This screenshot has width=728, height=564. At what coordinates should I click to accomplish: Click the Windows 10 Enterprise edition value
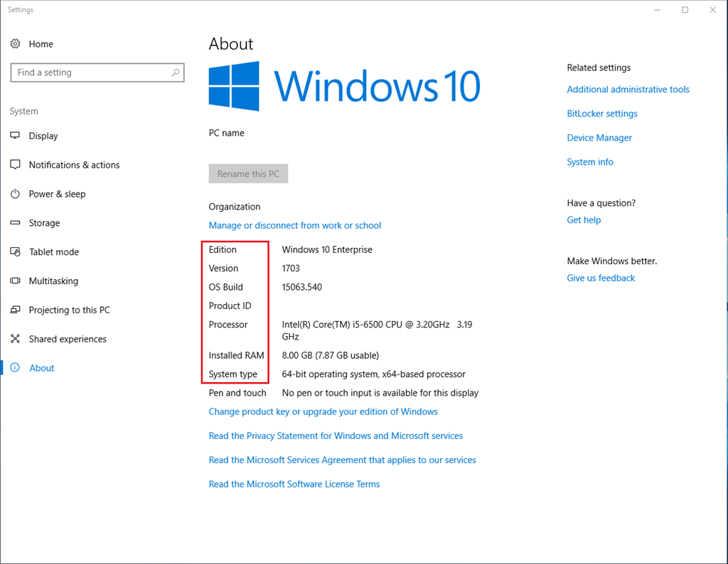coord(327,249)
